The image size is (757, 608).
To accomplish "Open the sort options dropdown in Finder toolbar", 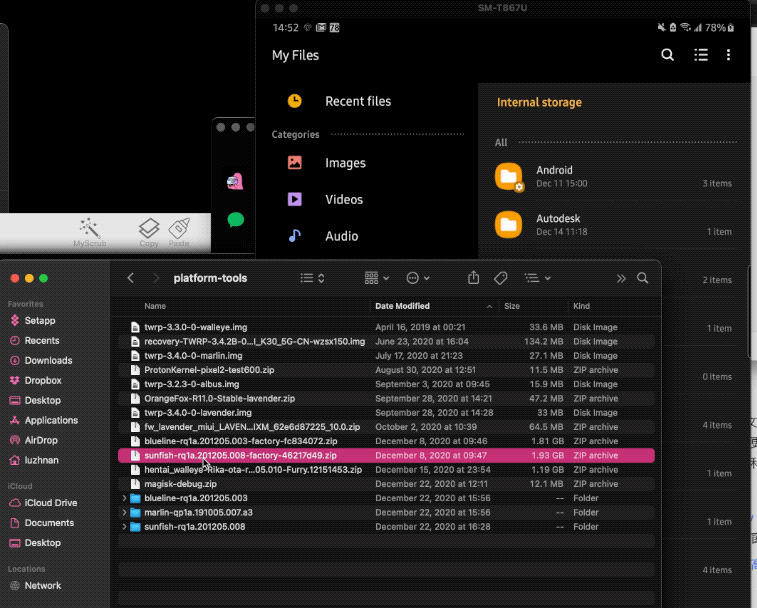I will click(x=538, y=278).
